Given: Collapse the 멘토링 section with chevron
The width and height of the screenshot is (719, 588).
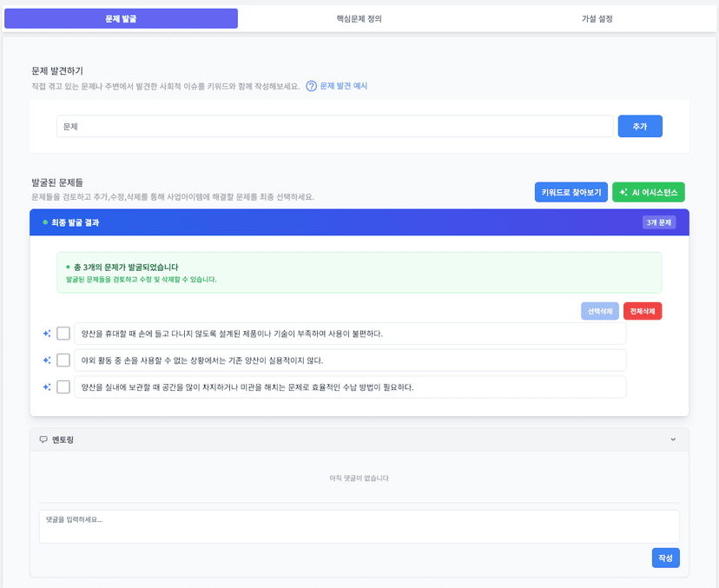Looking at the screenshot, I should click(673, 439).
